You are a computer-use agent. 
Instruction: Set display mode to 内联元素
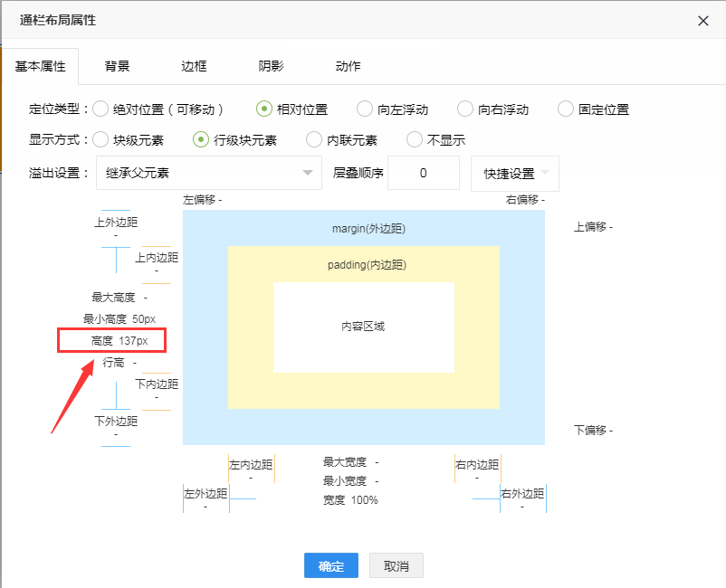point(314,140)
